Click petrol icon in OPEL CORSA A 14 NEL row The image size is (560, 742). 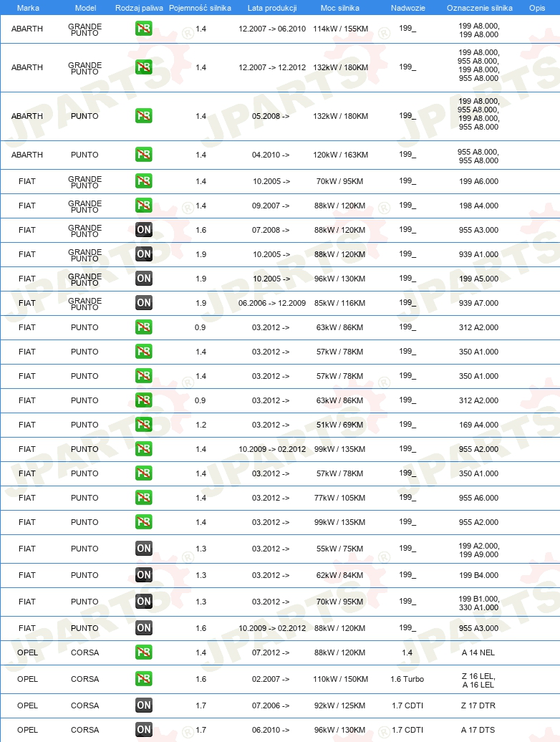144,652
